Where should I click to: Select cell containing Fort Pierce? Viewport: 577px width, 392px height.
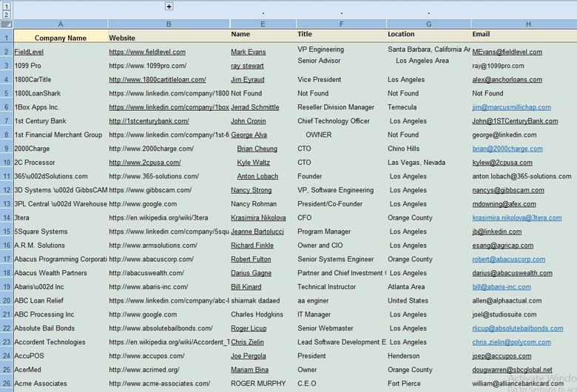[x=429, y=384]
